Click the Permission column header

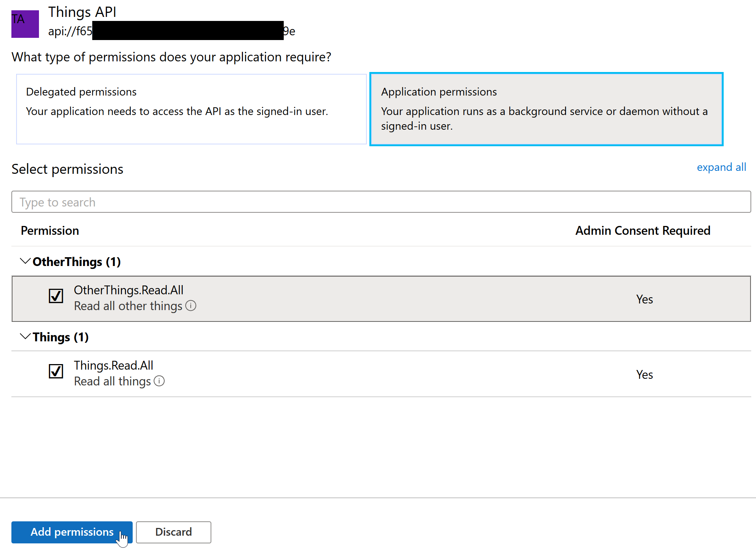click(x=50, y=231)
